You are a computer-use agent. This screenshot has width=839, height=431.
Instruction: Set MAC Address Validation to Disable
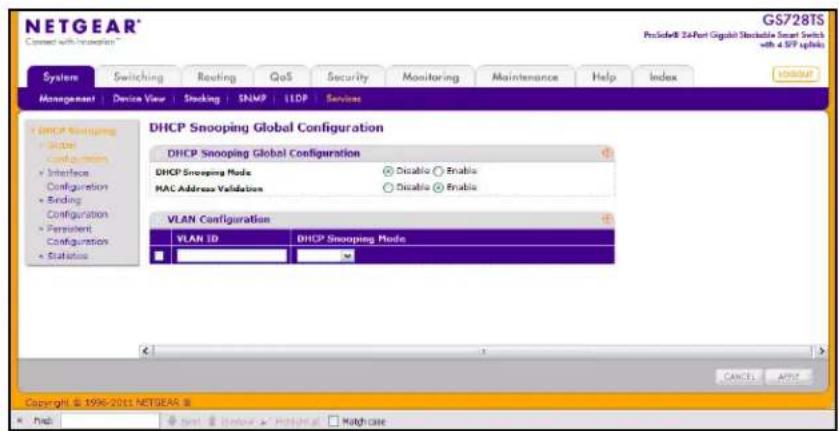pos(388,187)
